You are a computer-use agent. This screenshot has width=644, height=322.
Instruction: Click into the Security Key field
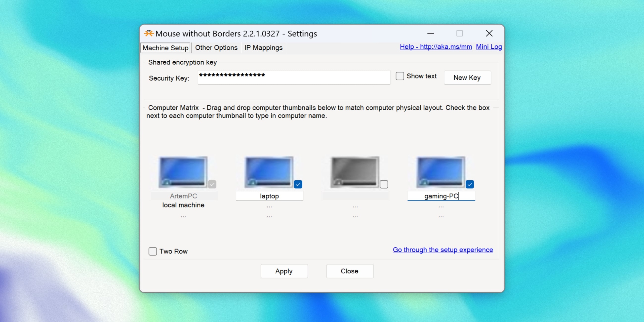[x=294, y=77]
